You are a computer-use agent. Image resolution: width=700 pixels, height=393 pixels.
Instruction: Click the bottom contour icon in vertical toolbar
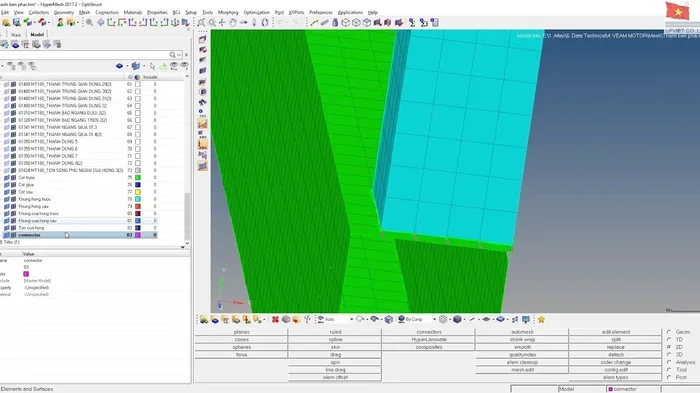tap(202, 166)
